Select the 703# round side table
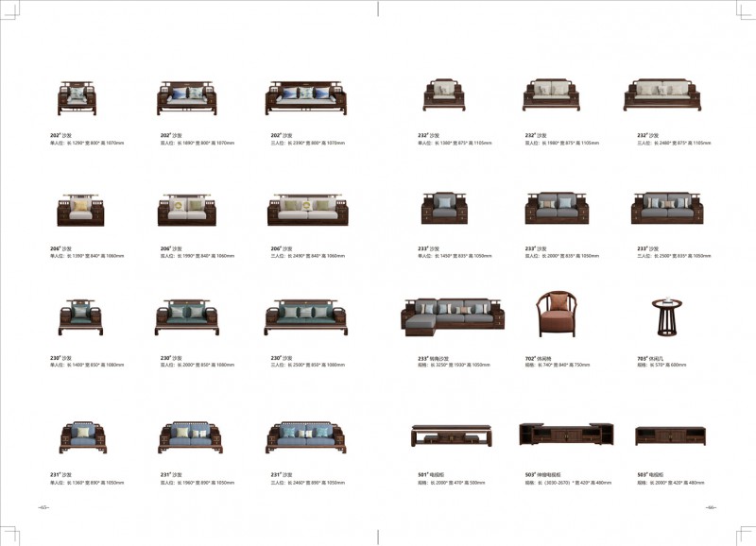 coord(669,316)
